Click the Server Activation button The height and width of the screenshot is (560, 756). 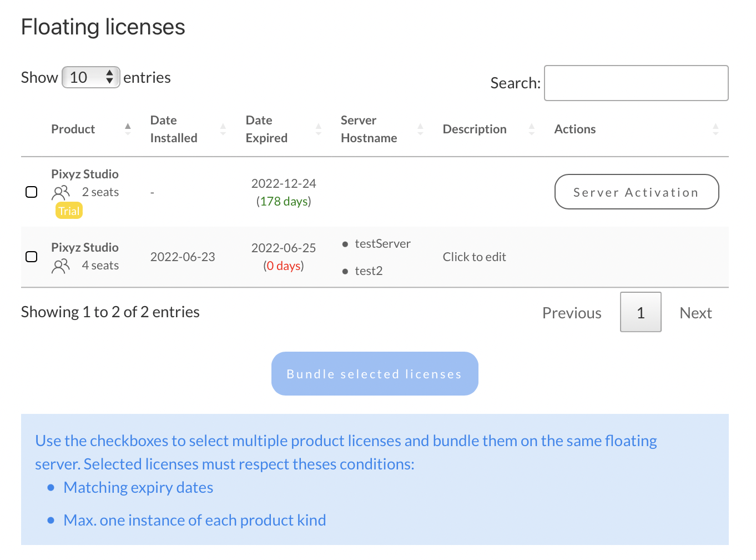pyautogui.click(x=637, y=192)
